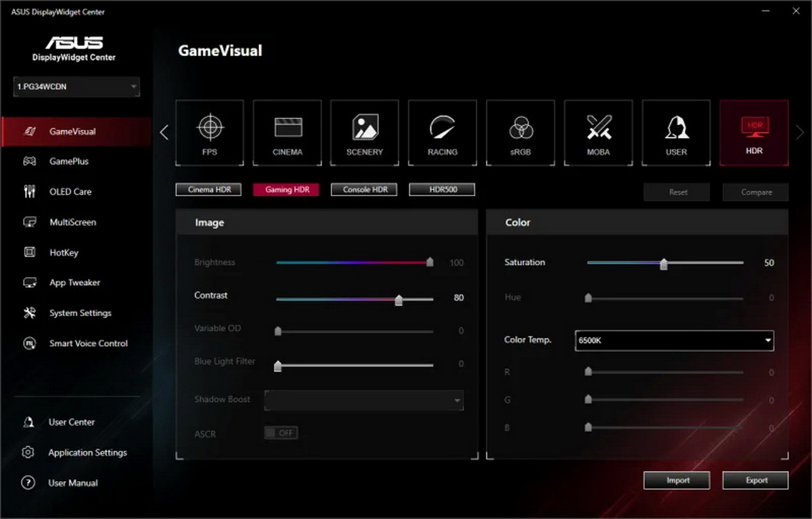Click the Saturation slider handle

point(664,265)
